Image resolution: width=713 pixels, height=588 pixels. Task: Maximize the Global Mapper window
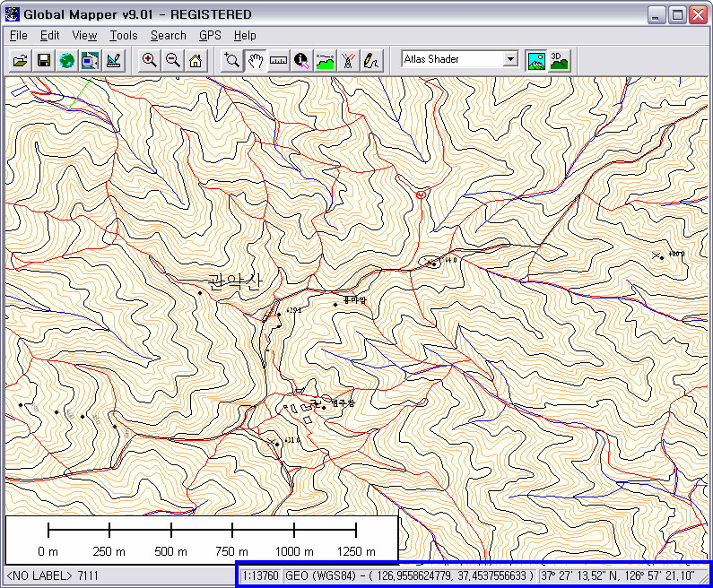(x=677, y=15)
